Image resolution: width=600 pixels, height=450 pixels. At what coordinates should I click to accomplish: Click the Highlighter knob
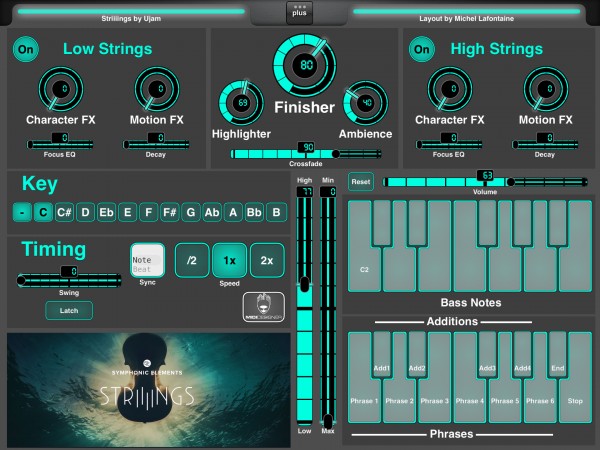point(241,103)
